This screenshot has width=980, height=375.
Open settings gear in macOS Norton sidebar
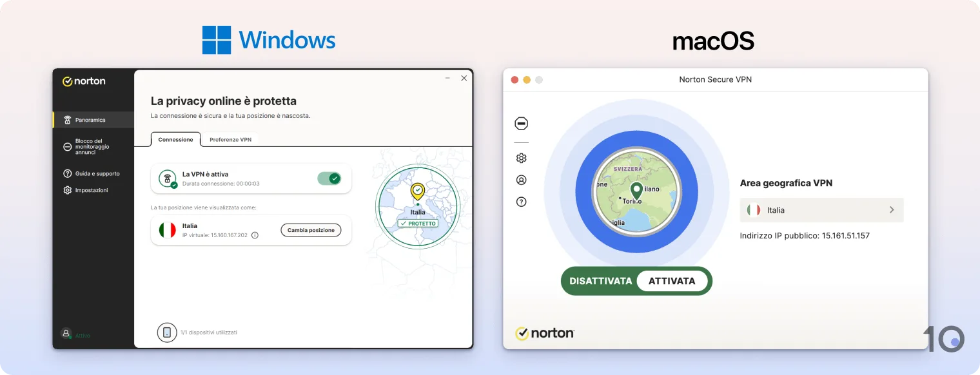coord(522,158)
